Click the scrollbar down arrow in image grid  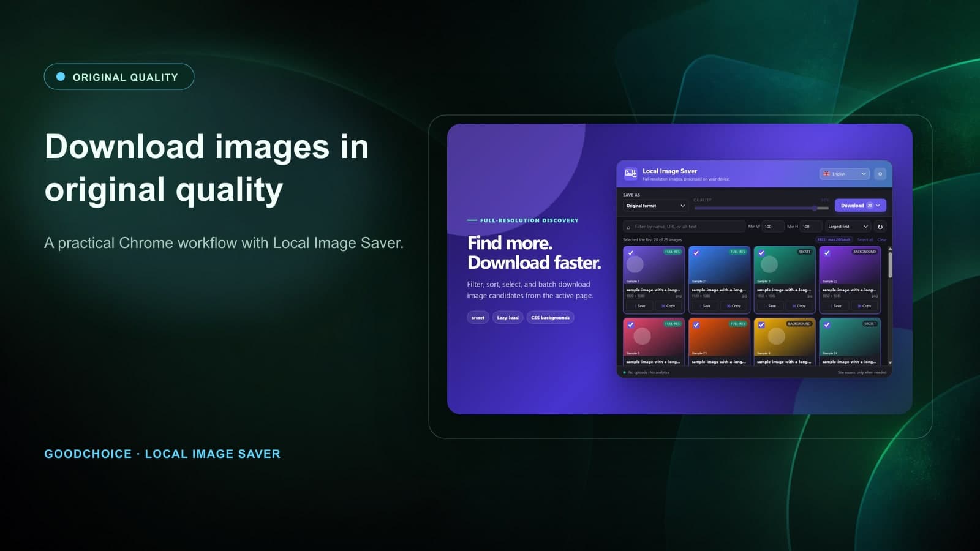click(890, 363)
